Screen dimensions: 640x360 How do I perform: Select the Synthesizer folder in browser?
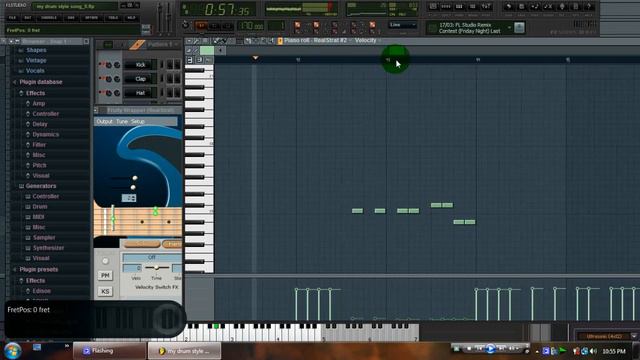(48, 248)
